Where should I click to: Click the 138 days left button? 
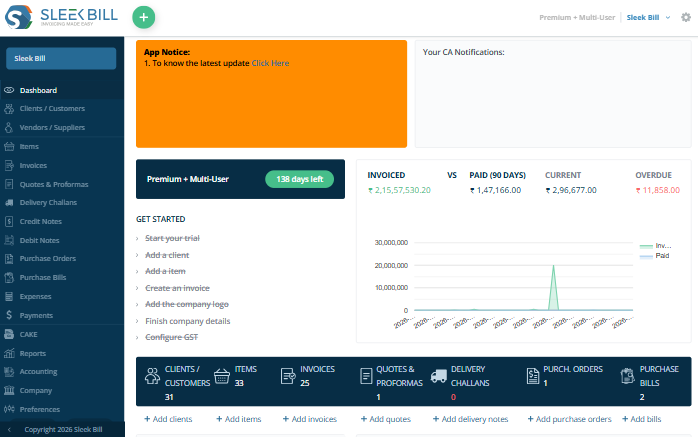pos(300,179)
